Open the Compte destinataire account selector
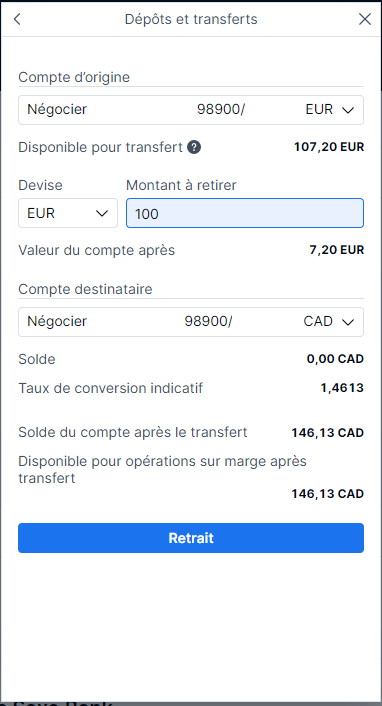The width and height of the screenshot is (382, 706). pos(191,322)
